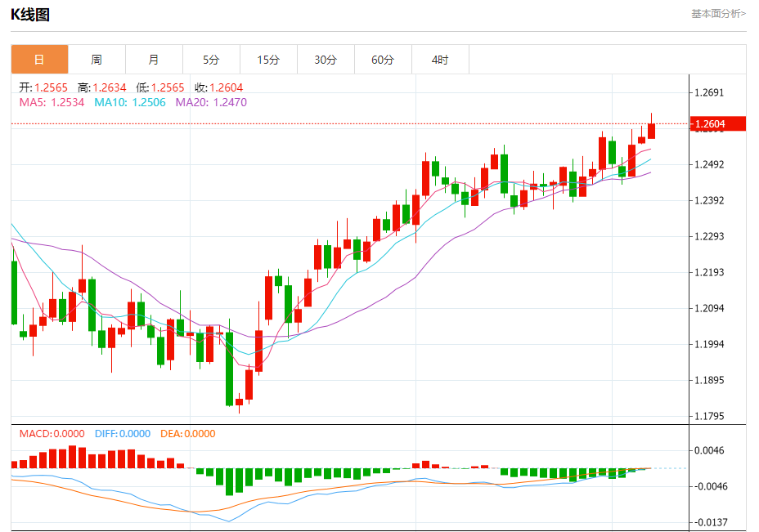Click the 收:1.2604 close price value

[x=219, y=87]
